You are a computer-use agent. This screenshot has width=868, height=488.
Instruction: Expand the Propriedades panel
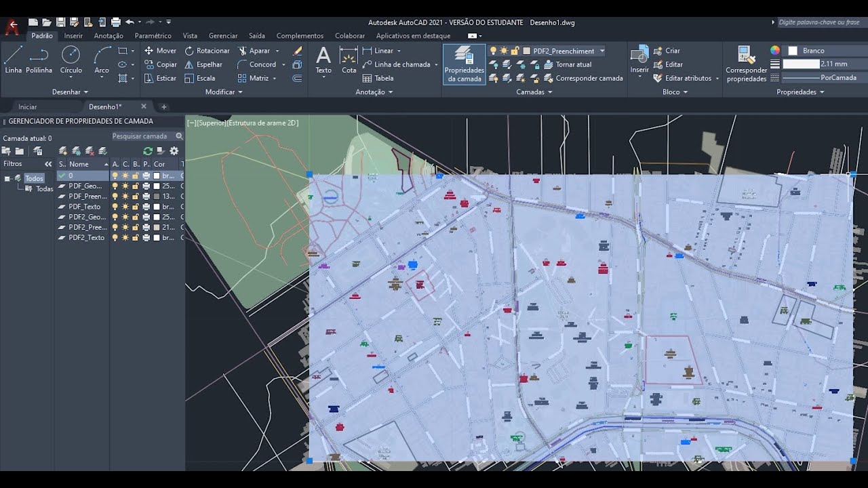[801, 92]
